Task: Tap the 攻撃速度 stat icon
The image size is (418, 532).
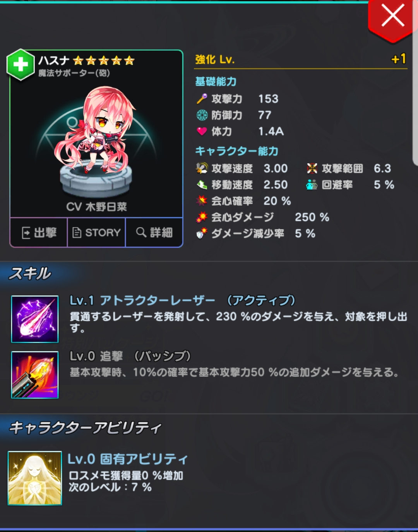Action: pyautogui.click(x=202, y=168)
